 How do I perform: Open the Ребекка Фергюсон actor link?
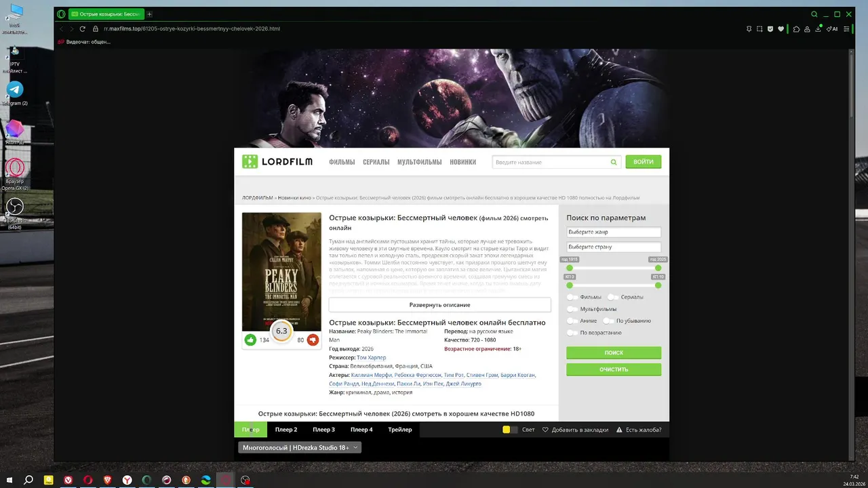[x=418, y=375]
